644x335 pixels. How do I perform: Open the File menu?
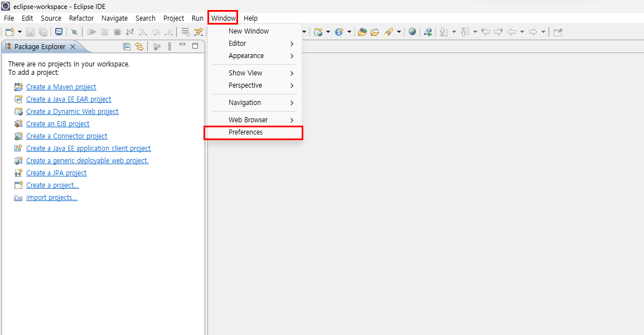click(x=9, y=18)
